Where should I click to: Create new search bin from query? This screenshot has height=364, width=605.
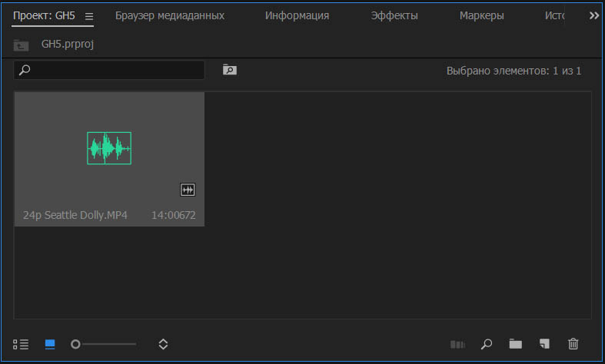coord(230,70)
